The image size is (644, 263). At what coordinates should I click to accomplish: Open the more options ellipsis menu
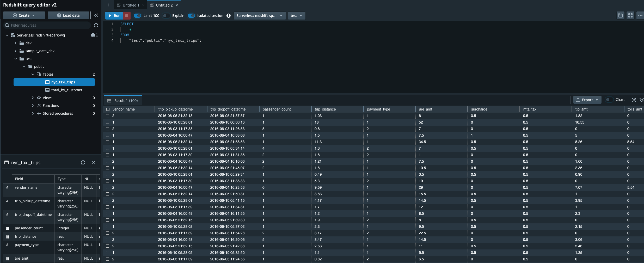(x=640, y=16)
